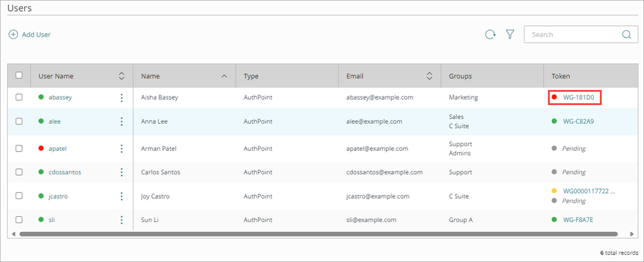Sort by Email column arrows
644x262 pixels.
tap(430, 76)
